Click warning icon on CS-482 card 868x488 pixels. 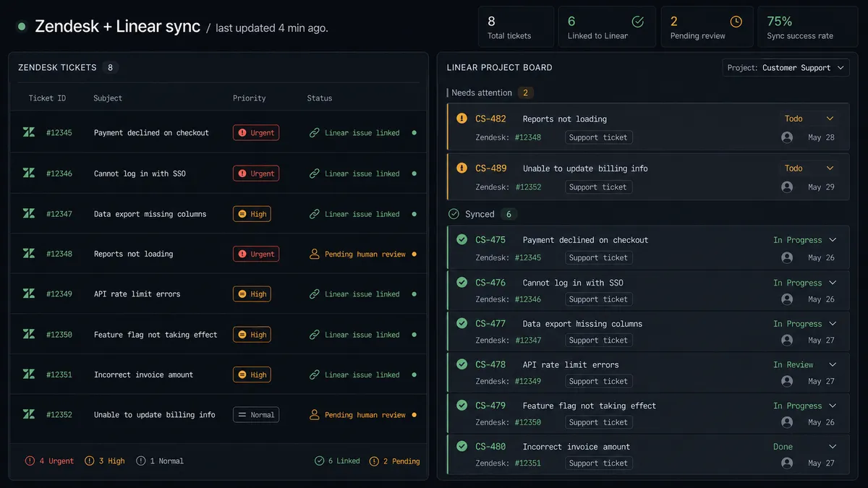461,119
